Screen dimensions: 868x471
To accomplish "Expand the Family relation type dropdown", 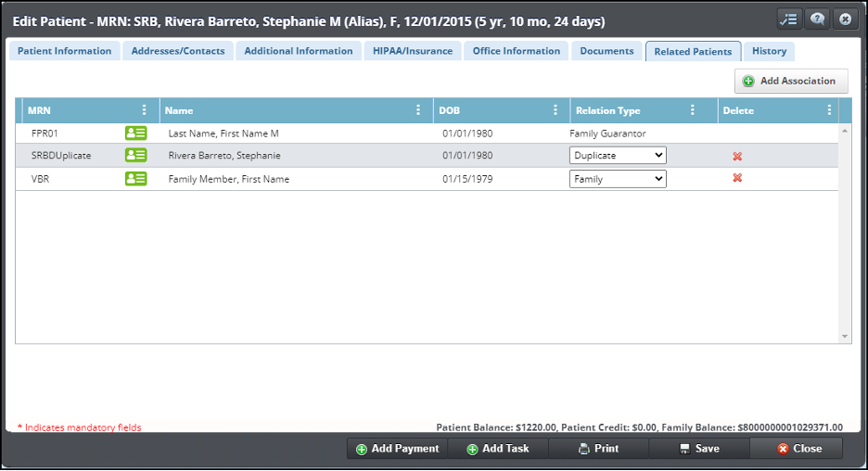I will (x=618, y=179).
